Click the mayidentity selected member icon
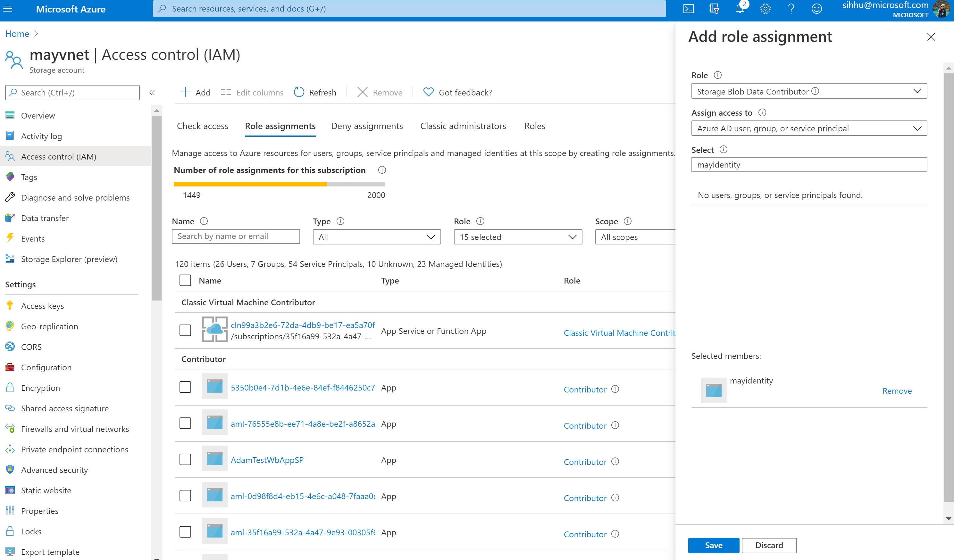 [x=714, y=391]
